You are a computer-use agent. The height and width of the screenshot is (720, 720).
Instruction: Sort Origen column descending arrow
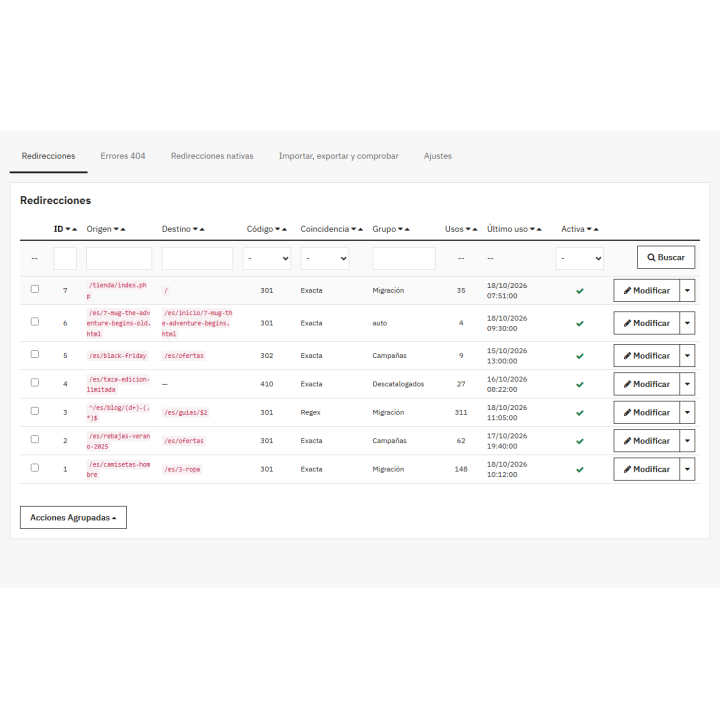116,229
